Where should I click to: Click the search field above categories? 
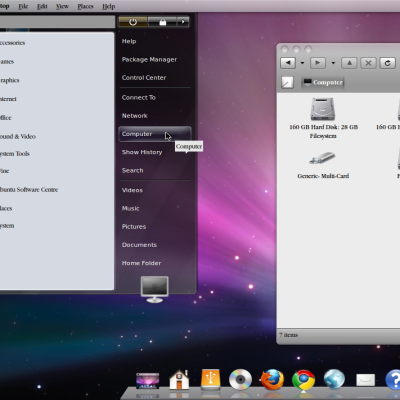57,22
